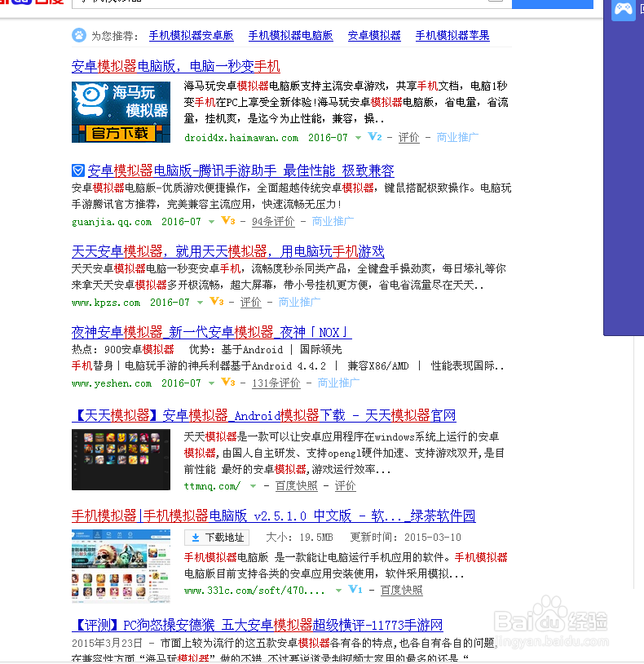Click the green URL droid4x.haimawan.com
Screen dimensions: 644x664
pos(241,138)
